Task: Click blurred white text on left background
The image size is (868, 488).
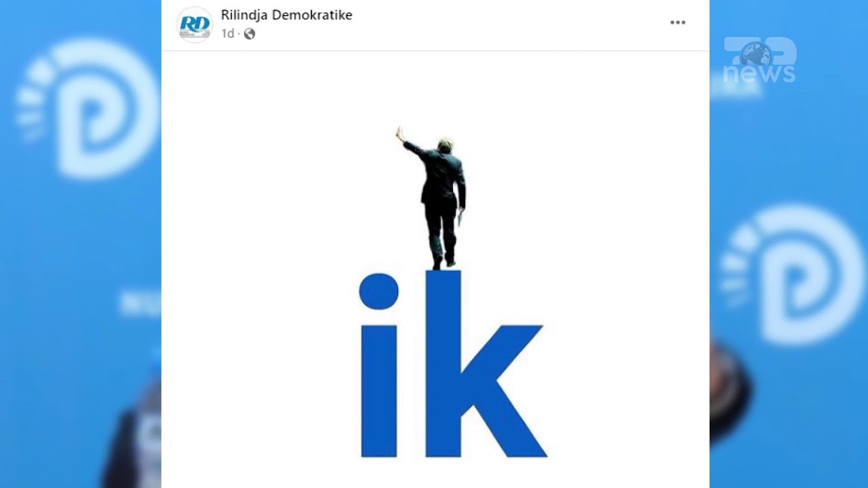Action: click(x=140, y=304)
